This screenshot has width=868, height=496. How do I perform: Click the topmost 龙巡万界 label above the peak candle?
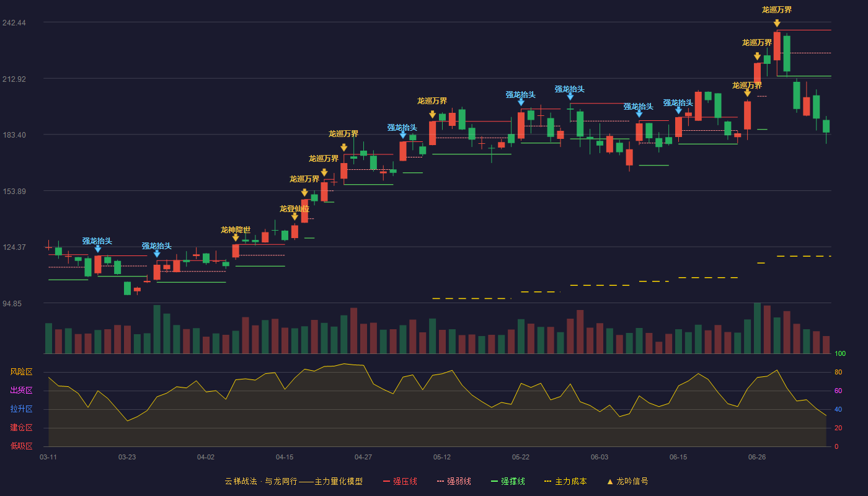click(777, 10)
